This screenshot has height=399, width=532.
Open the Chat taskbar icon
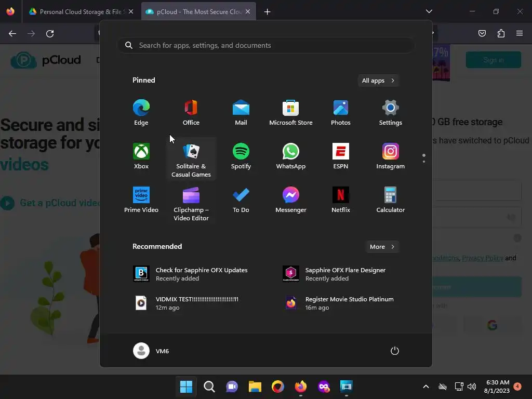click(232, 387)
